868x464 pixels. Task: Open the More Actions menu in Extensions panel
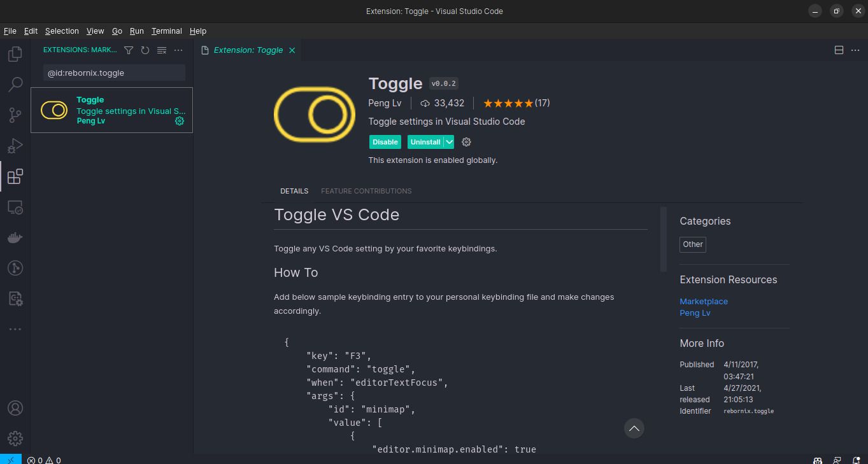tap(178, 50)
